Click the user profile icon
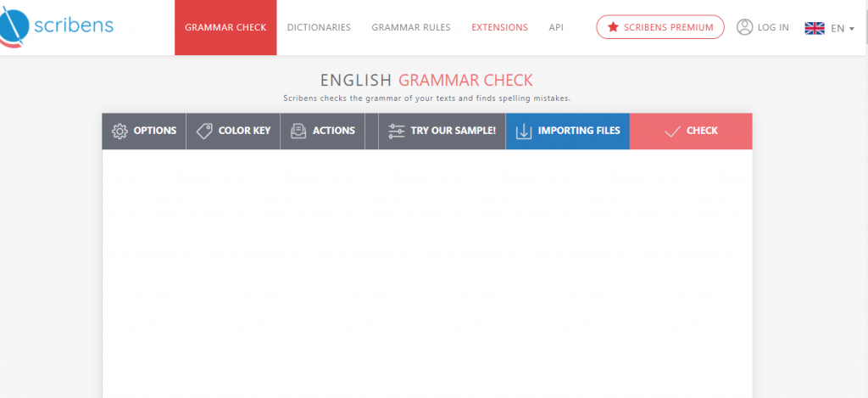The height and width of the screenshot is (398, 868). (744, 26)
